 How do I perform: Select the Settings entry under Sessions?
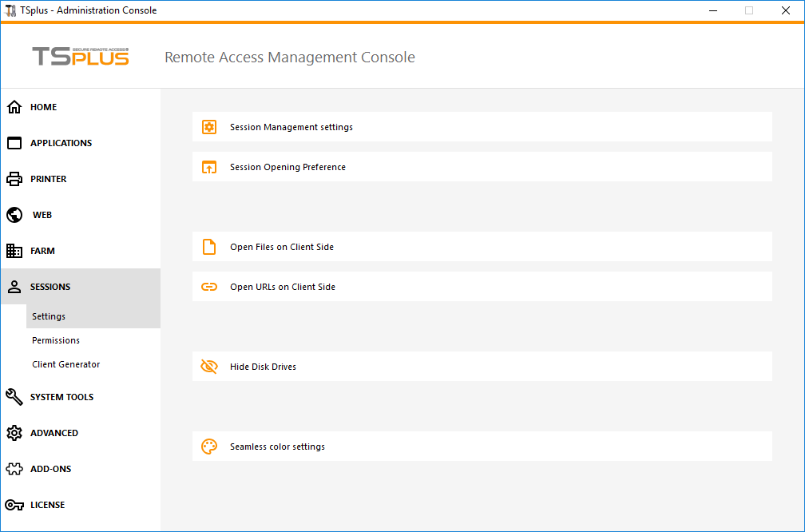(48, 316)
